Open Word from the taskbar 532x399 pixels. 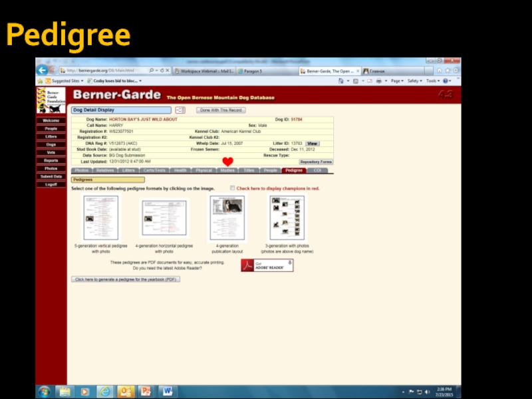click(x=167, y=392)
